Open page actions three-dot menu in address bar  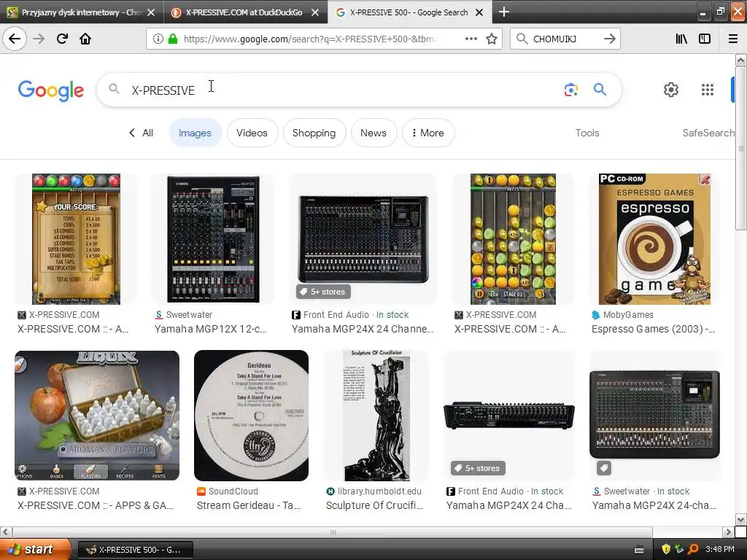tap(471, 39)
